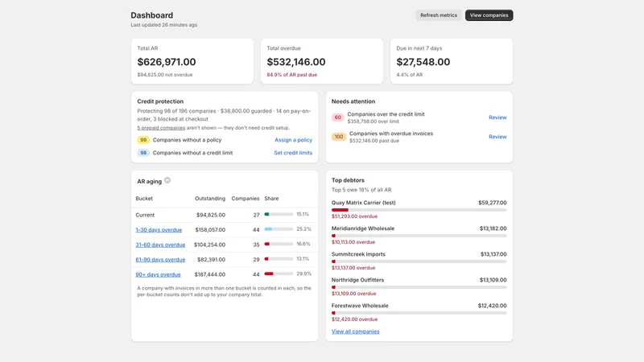Viewport: 644px width, 362px height.
Task: Click 4.4% of AR text
Action: click(410, 75)
